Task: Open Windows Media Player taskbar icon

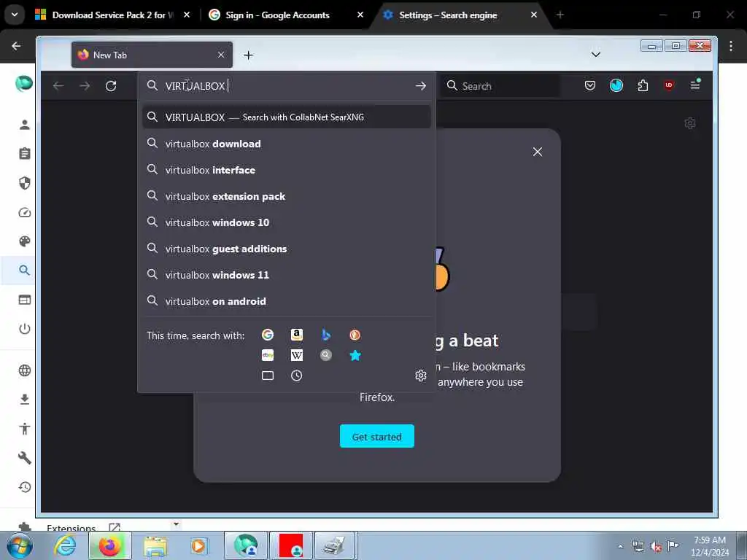Action: tap(198, 545)
